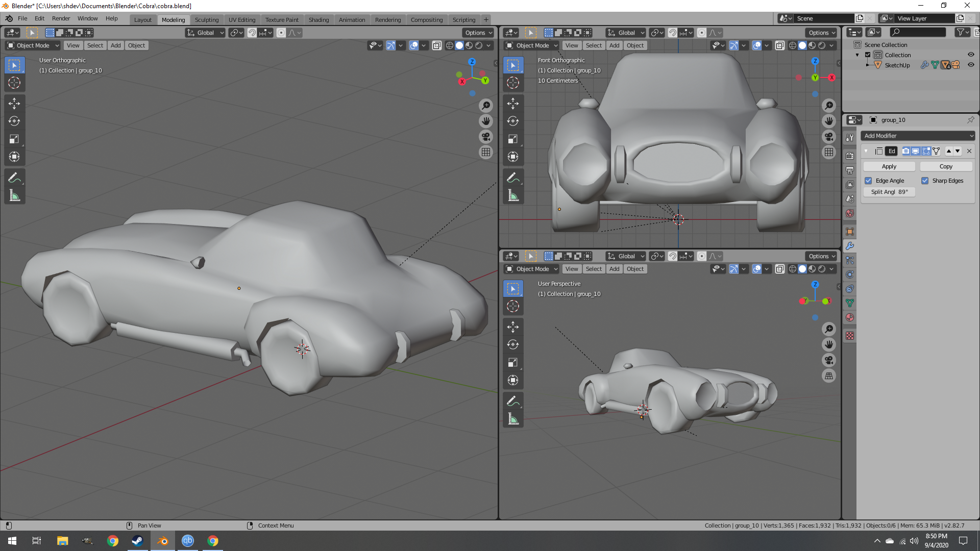
Task: Uncheck the Collection exclude checkbox
Action: (x=868, y=55)
